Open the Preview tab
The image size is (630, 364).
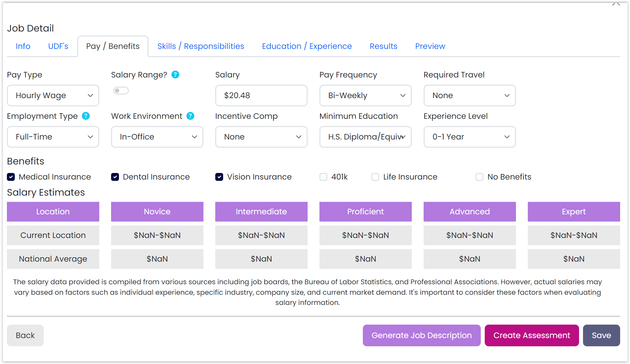[430, 46]
